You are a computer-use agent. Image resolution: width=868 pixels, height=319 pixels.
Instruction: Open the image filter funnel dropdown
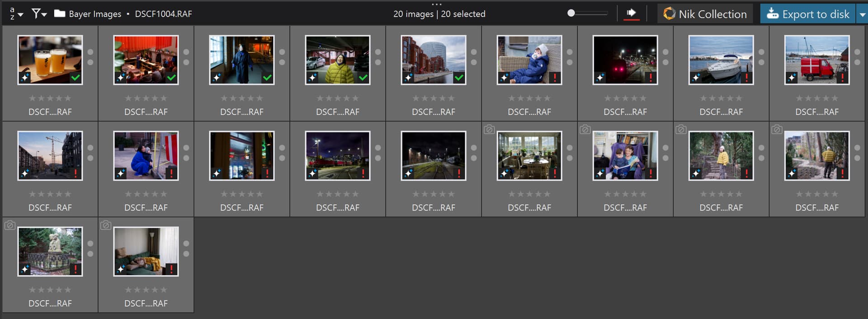39,14
